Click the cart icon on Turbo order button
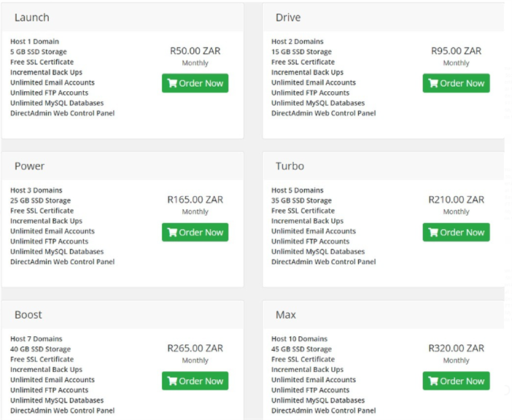 tap(433, 233)
